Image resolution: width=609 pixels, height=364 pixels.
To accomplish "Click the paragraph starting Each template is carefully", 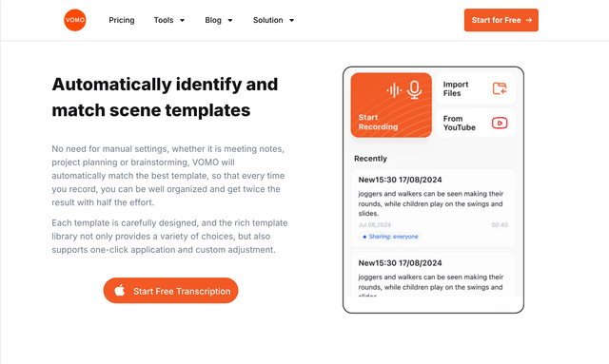I will tap(169, 237).
